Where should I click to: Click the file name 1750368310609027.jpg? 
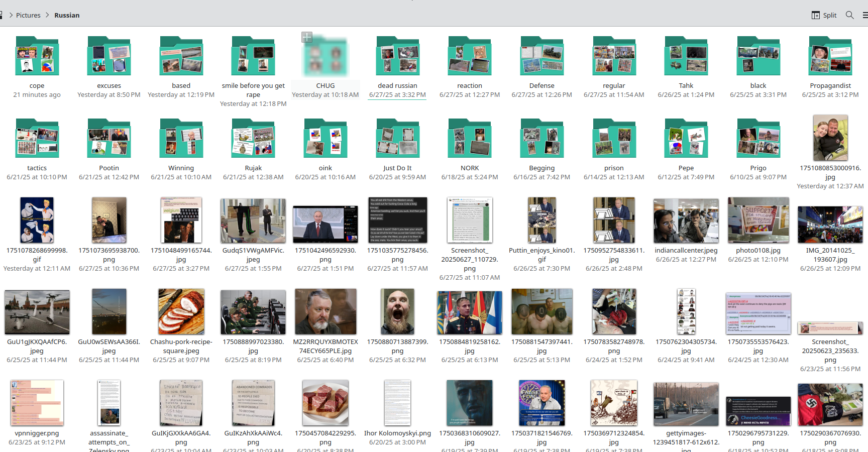(x=470, y=437)
